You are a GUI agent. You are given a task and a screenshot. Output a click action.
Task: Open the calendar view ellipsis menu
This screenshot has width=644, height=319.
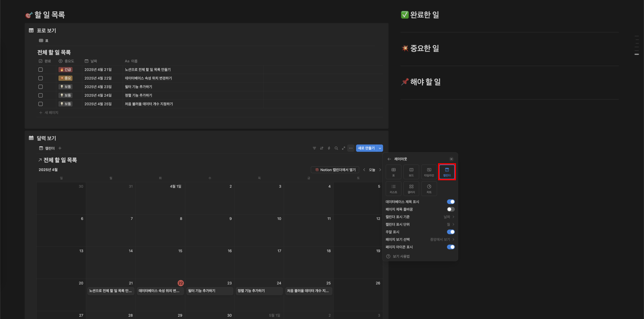[351, 148]
